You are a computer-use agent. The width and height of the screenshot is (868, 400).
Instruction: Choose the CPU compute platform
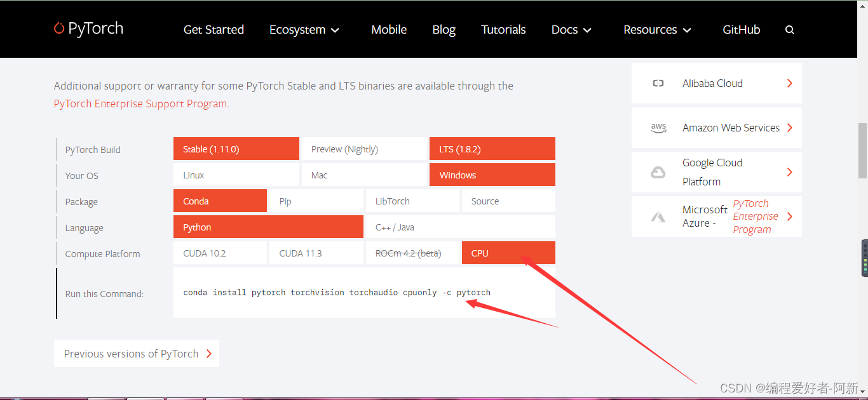(x=508, y=253)
